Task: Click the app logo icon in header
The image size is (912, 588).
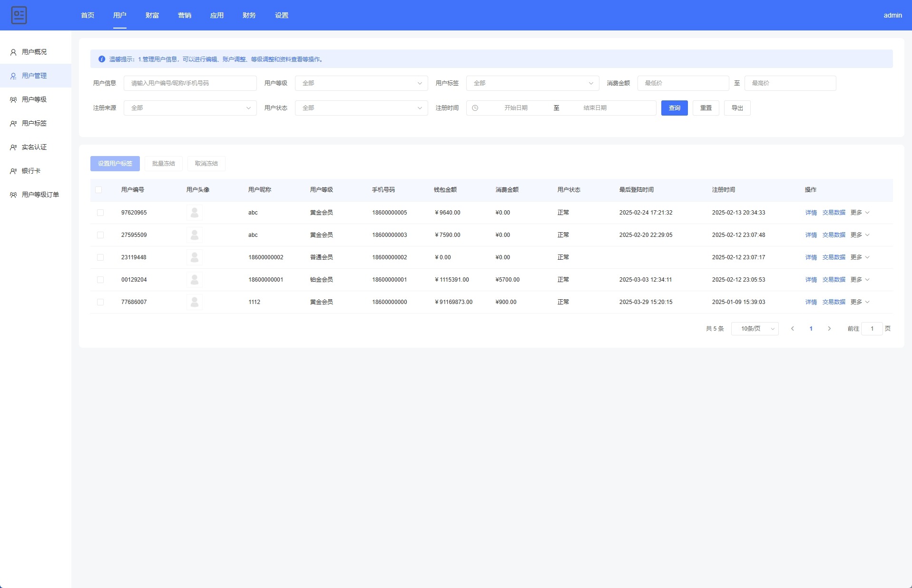Action: 19,15
